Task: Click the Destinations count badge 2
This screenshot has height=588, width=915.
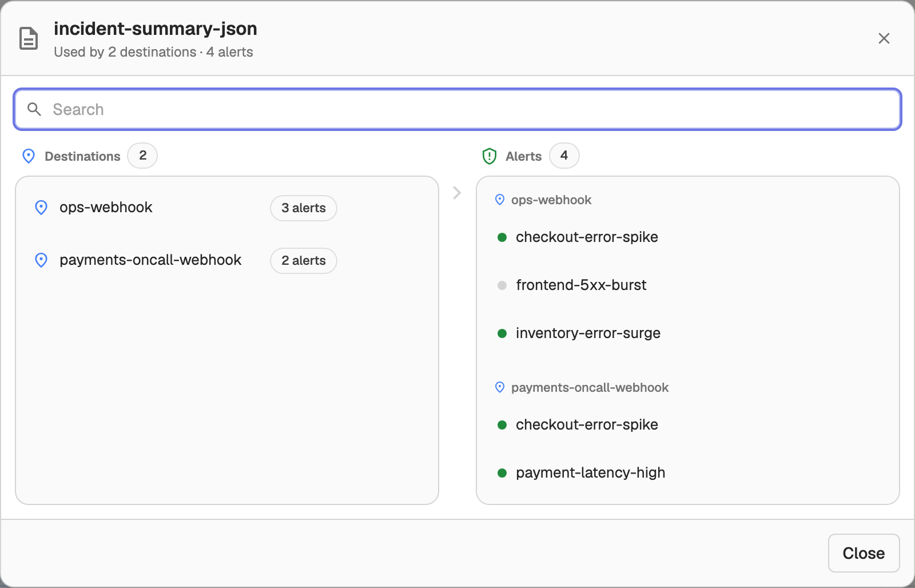Action: point(142,156)
